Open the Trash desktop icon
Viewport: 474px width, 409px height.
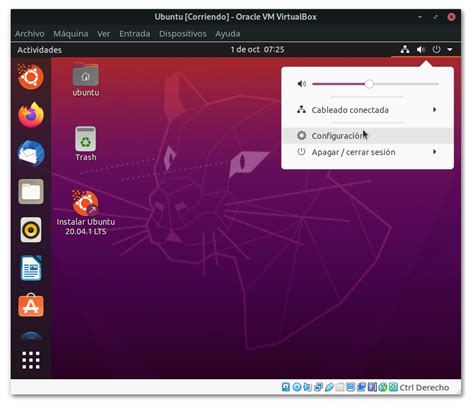[x=86, y=144]
